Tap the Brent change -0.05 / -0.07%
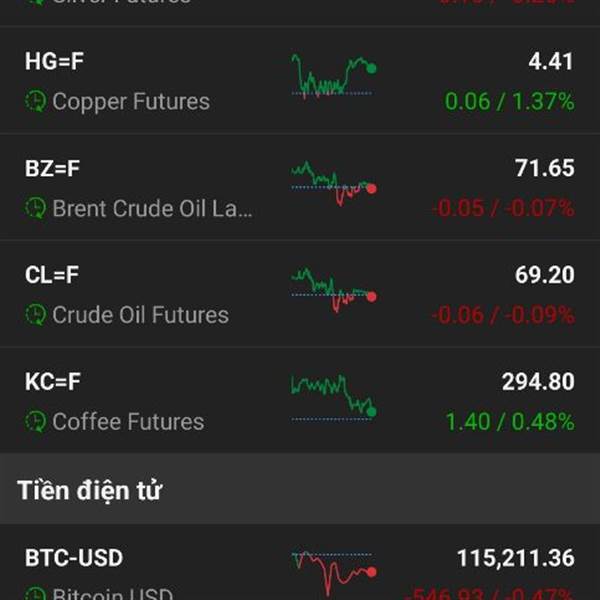600x600 pixels. (503, 209)
